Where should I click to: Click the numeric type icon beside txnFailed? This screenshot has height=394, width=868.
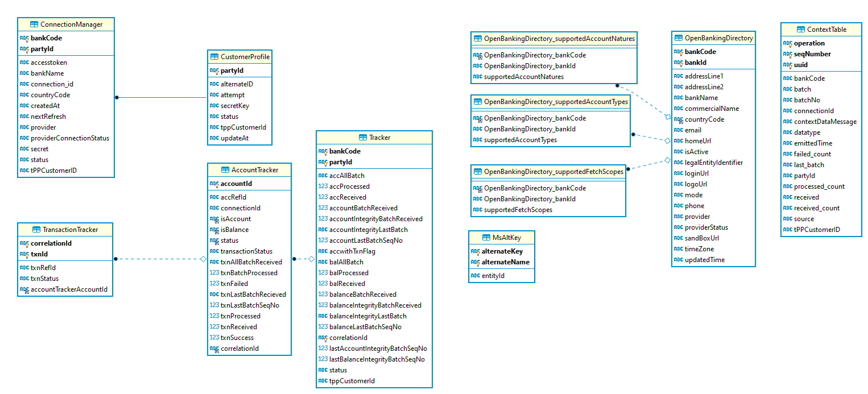pyautogui.click(x=214, y=284)
